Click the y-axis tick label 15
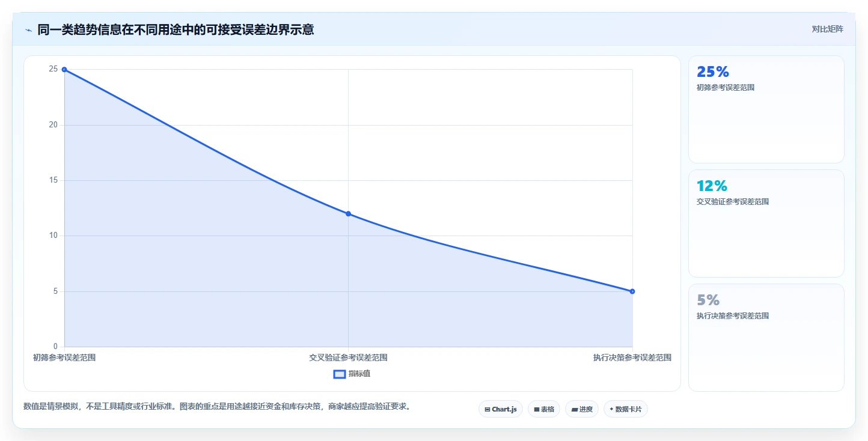 tap(53, 180)
